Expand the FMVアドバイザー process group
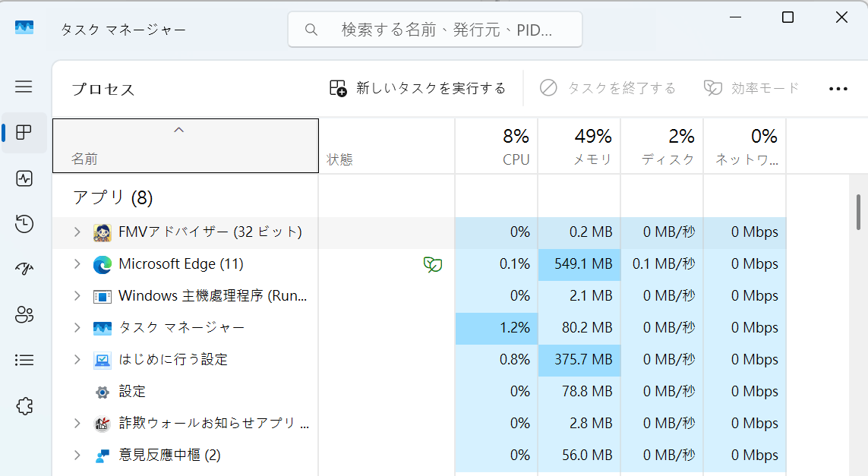 click(77, 232)
